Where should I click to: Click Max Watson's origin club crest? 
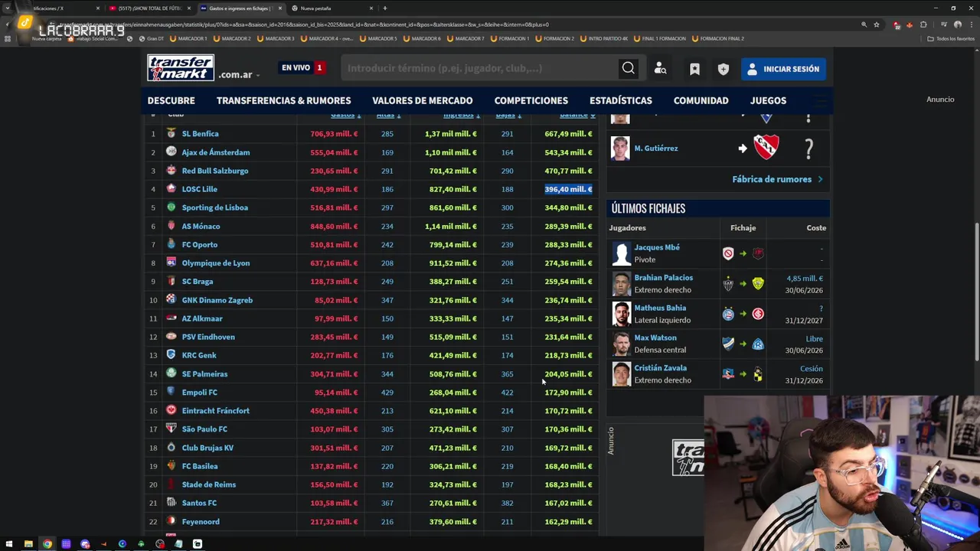coord(728,344)
